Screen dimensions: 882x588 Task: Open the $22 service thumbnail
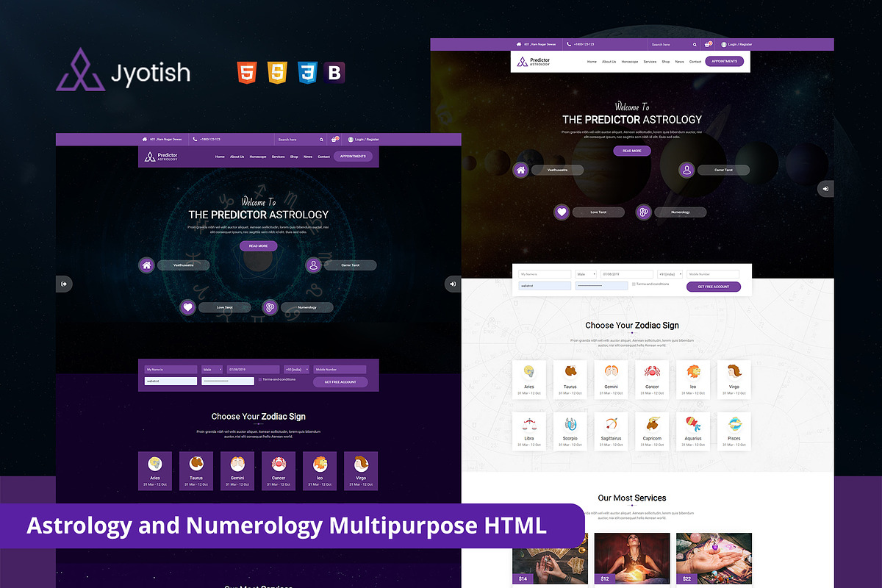[x=714, y=560]
